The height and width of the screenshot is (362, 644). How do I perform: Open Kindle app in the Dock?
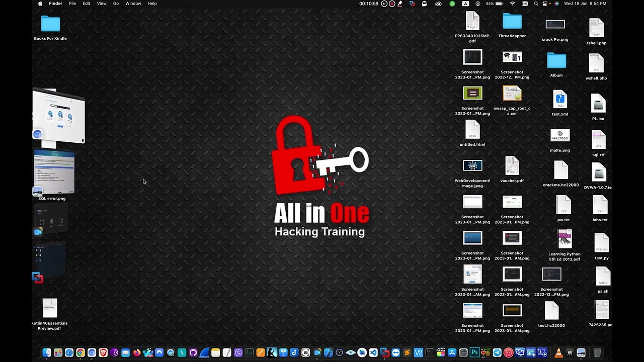click(272, 353)
